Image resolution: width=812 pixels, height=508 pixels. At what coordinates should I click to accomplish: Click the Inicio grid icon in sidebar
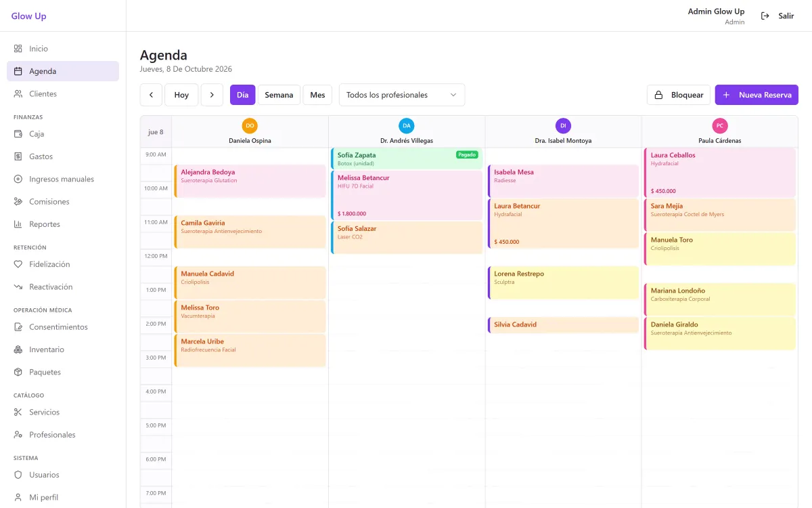(18, 49)
